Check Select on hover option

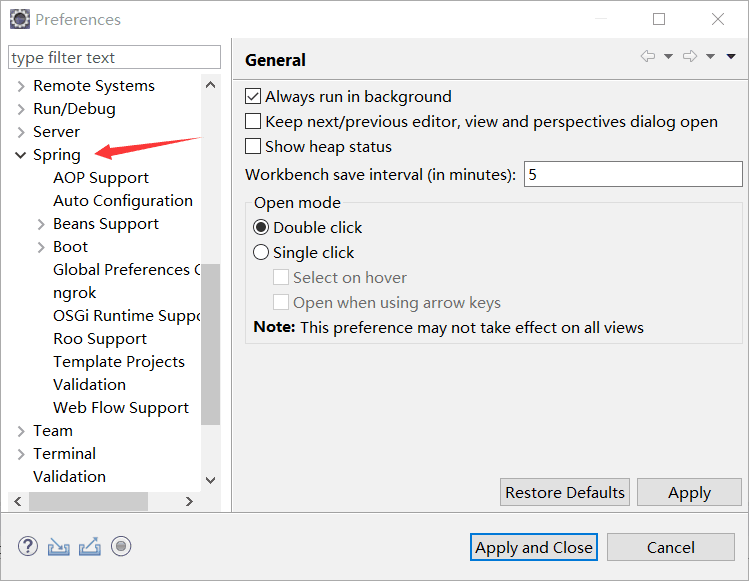click(280, 277)
